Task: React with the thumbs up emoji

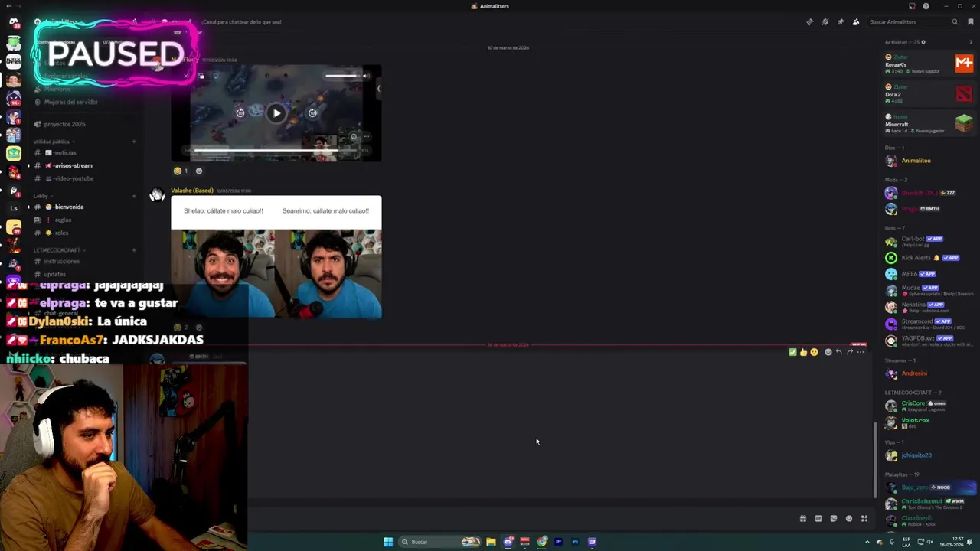Action: 803,352
